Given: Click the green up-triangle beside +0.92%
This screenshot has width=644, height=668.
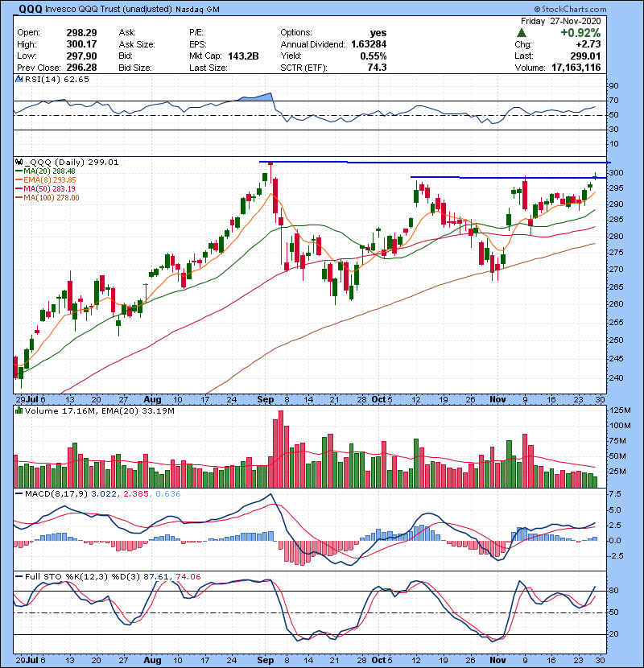Looking at the screenshot, I should coord(522,33).
